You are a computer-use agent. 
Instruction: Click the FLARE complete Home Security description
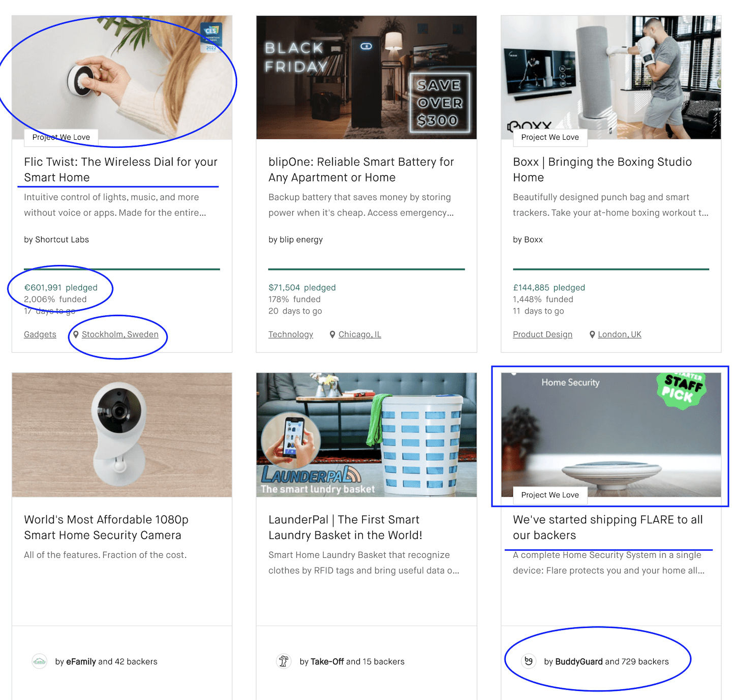point(608,562)
